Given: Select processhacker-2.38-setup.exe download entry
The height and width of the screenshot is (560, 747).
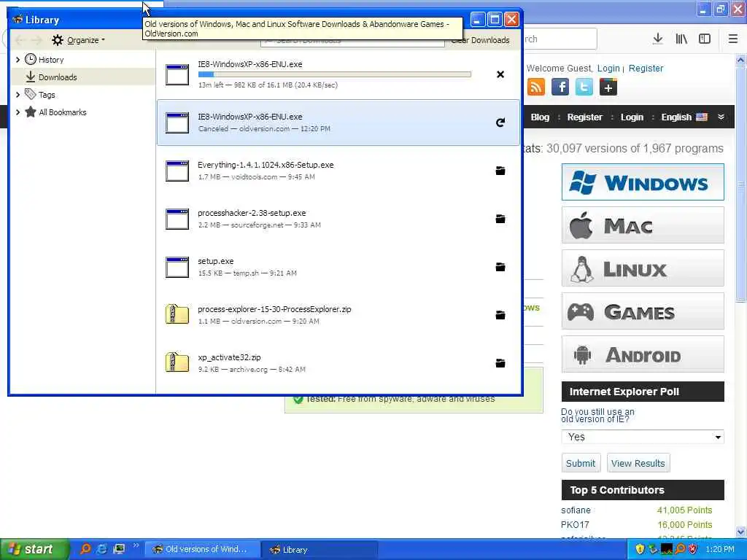Looking at the screenshot, I should click(338, 219).
